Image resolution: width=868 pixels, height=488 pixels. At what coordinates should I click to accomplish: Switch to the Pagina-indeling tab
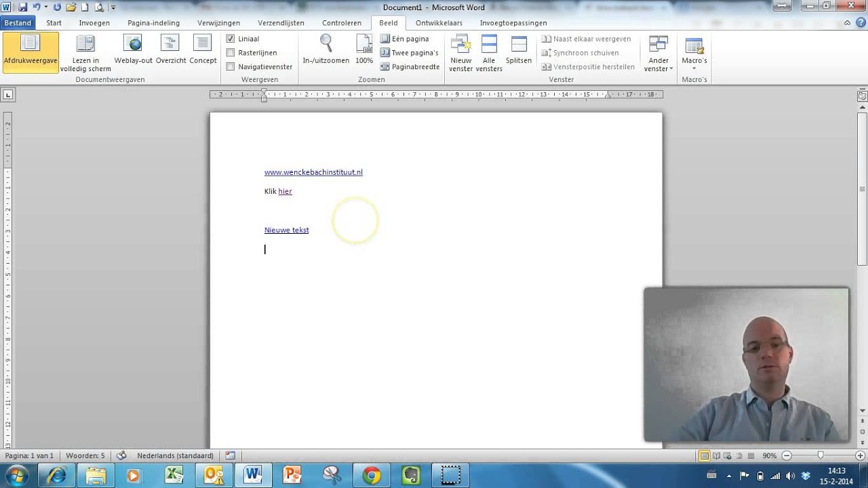[x=154, y=22]
